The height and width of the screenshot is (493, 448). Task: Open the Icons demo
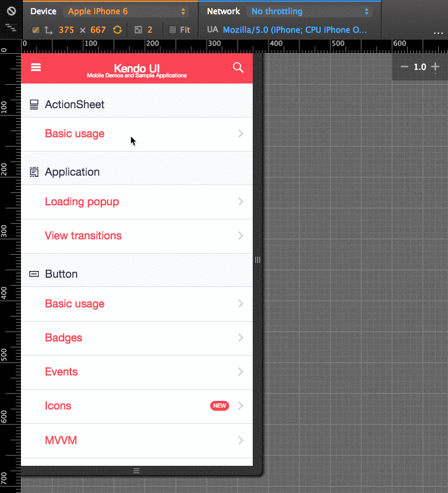[137, 406]
